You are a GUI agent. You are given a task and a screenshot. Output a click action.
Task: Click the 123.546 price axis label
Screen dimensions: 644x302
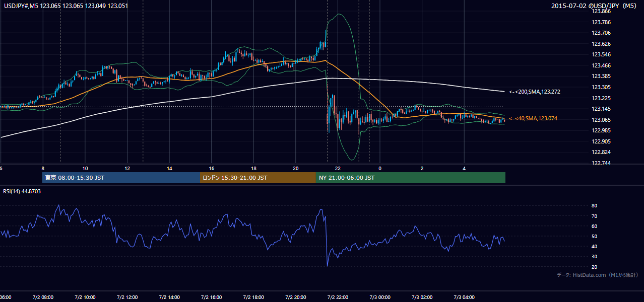602,54
